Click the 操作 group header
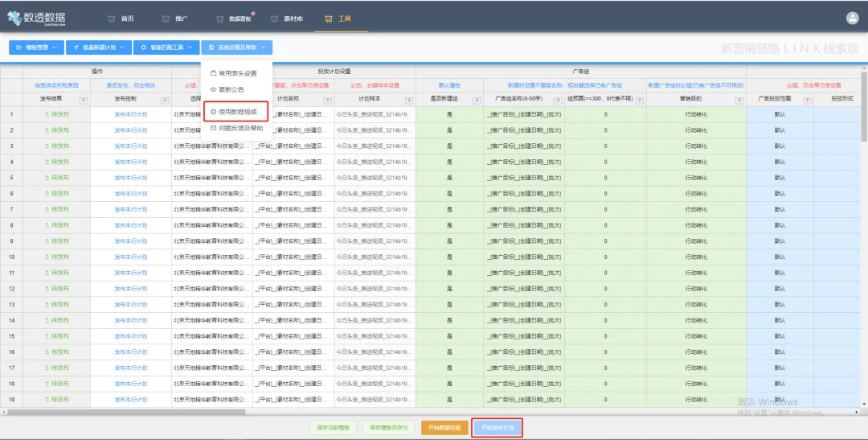Viewport: 868px width, 440px height. click(x=97, y=72)
